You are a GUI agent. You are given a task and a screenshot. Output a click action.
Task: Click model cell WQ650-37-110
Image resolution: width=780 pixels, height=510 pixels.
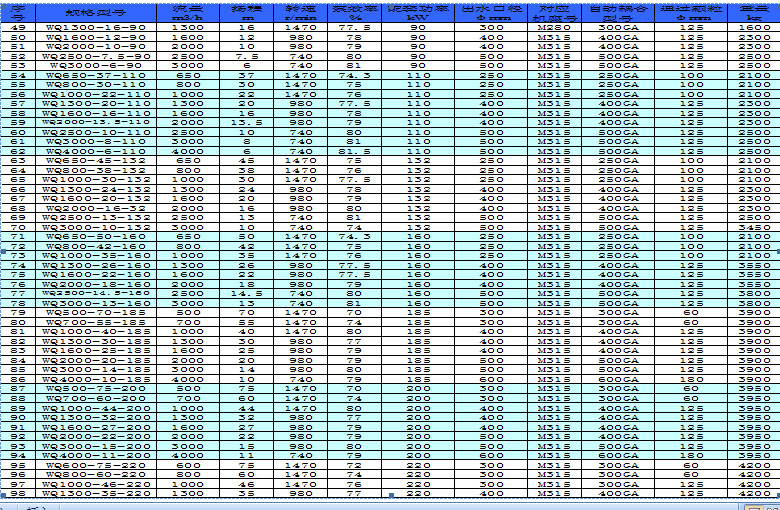coord(96,75)
